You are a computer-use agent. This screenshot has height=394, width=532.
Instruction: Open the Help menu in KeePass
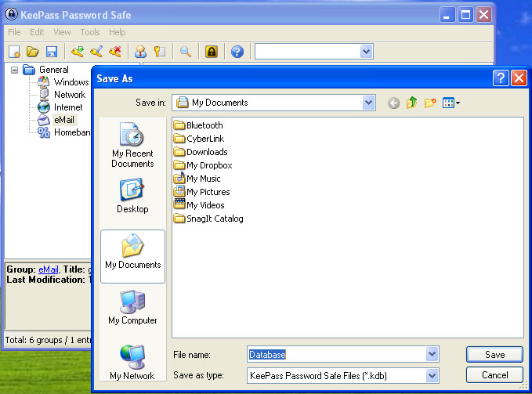coord(117,32)
